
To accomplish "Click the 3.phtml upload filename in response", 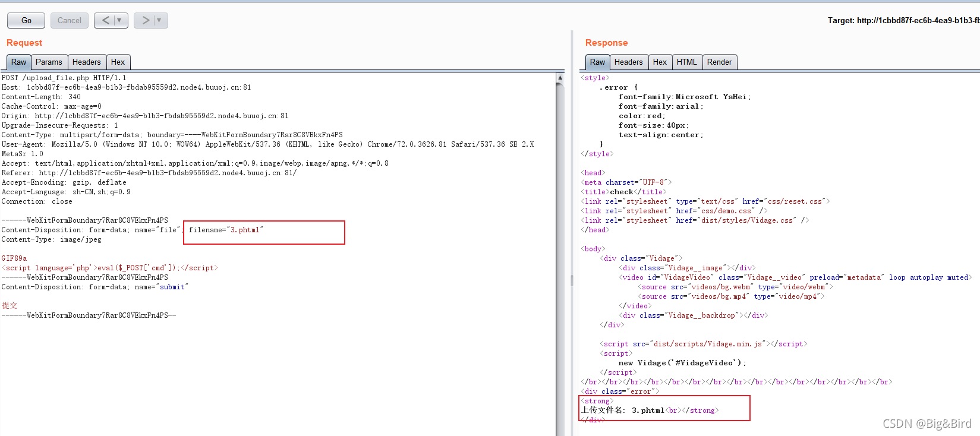I will (648, 410).
